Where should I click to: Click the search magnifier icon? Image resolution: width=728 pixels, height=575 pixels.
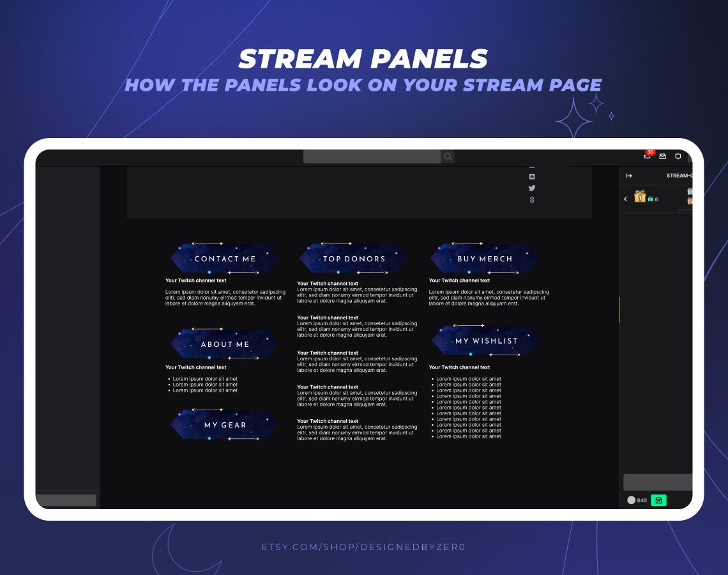(x=448, y=157)
